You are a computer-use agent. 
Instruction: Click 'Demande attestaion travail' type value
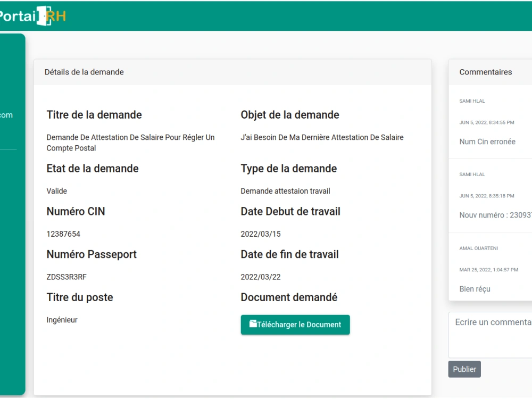(x=285, y=191)
